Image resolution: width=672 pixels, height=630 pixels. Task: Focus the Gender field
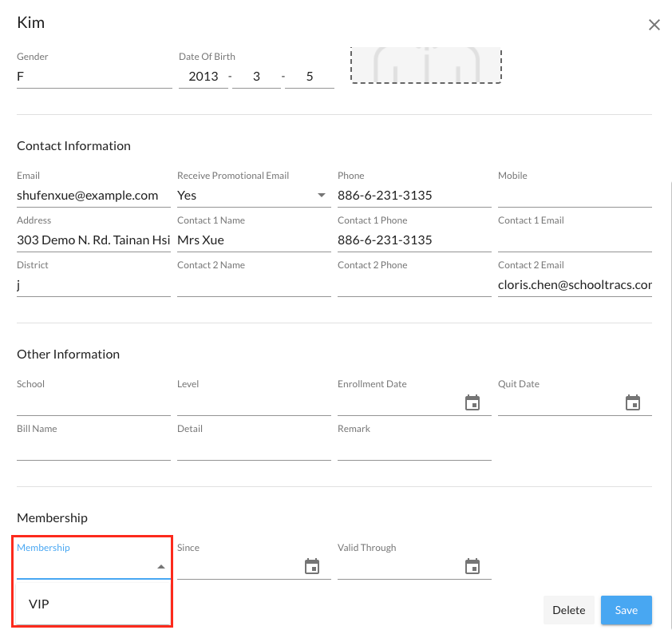[x=93, y=77]
